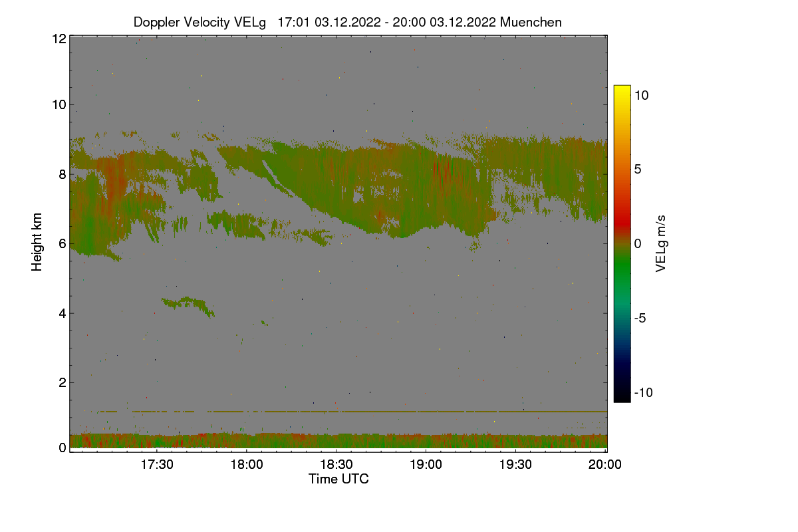Click the '18:00' time axis label
798x532 pixels.
(246, 464)
